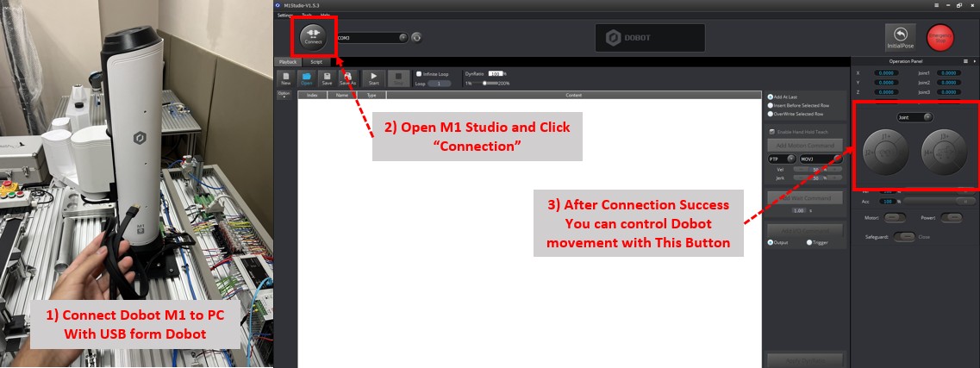Screen dimensions: 980x368
Task: Click the Index column header
Action: [x=313, y=95]
